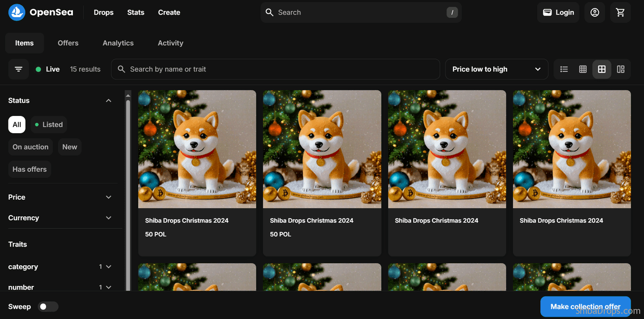
Task: Open the profile account icon
Action: coord(595,12)
